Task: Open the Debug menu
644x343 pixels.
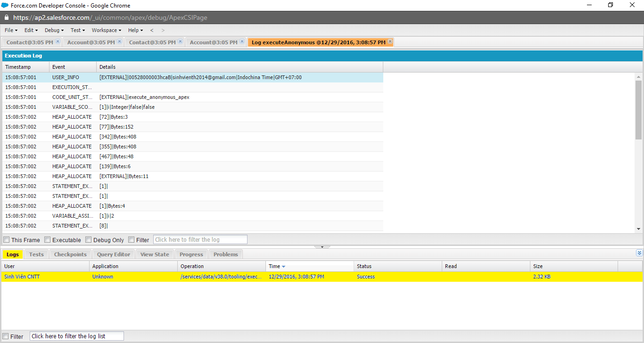Action: 52,30
